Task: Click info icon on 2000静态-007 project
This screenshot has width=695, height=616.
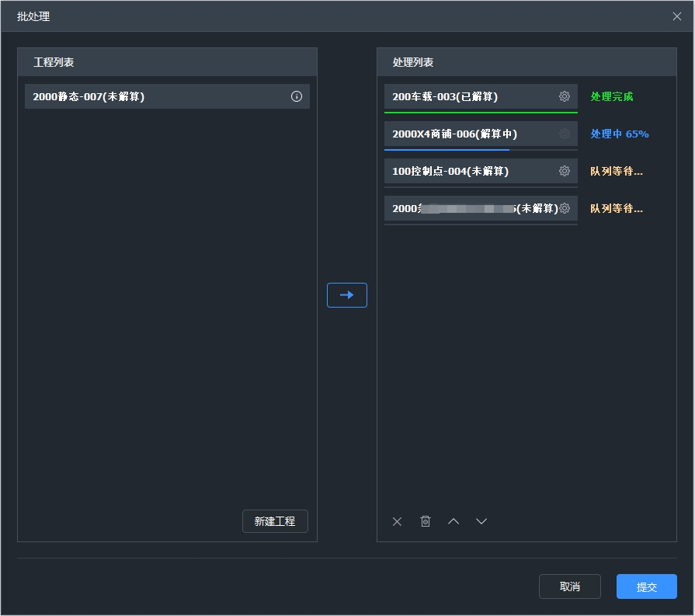Action: pos(297,96)
